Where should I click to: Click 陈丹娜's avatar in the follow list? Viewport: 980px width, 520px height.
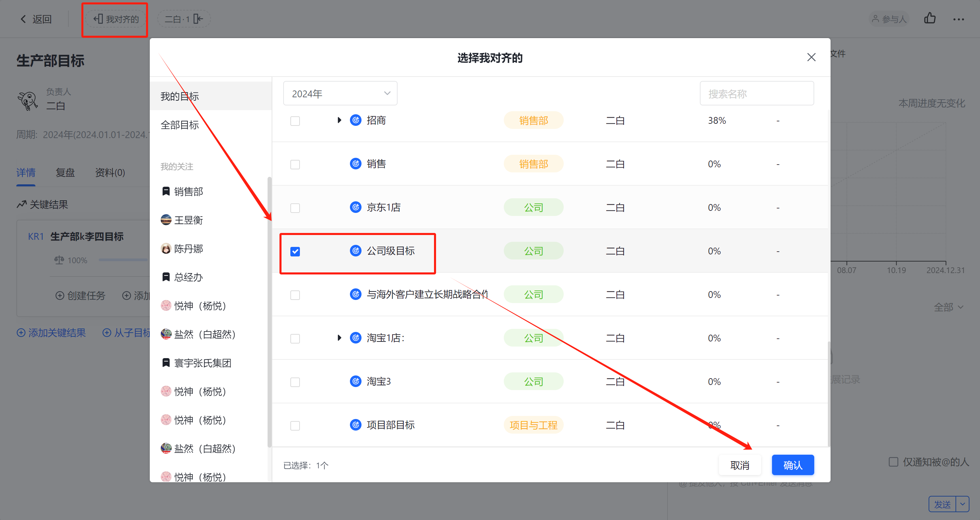pyautogui.click(x=166, y=249)
